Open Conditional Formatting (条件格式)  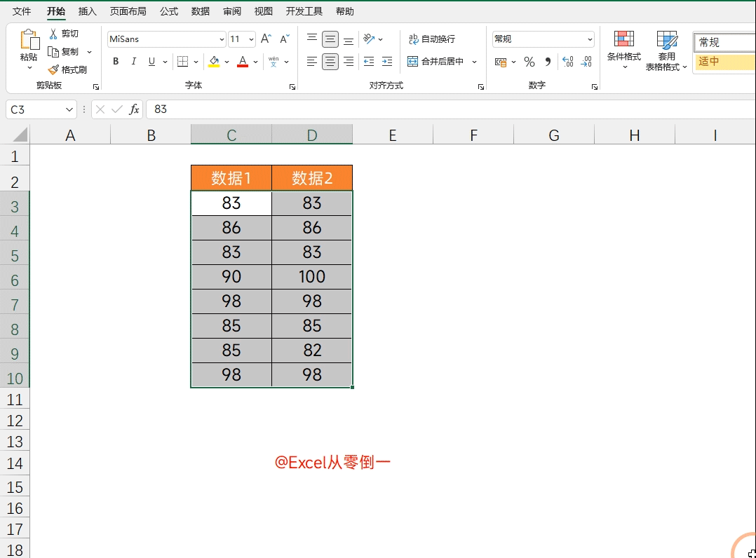coord(624,50)
